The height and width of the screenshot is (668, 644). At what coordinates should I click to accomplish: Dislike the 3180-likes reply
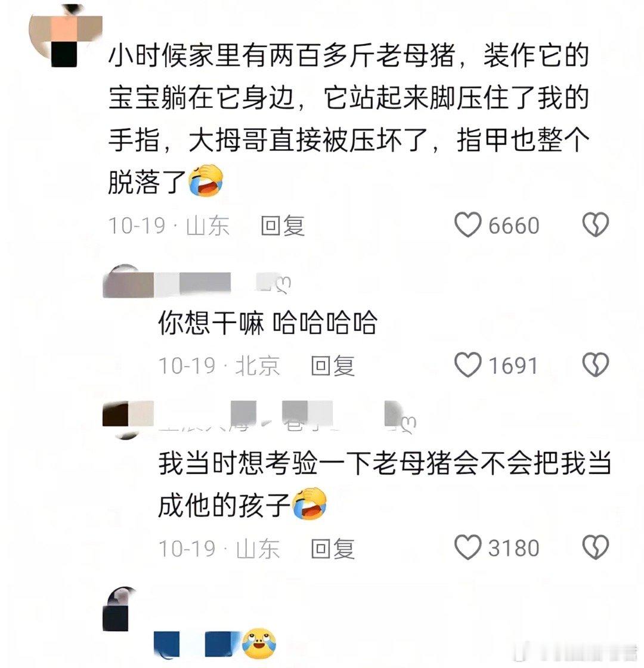[x=596, y=548]
